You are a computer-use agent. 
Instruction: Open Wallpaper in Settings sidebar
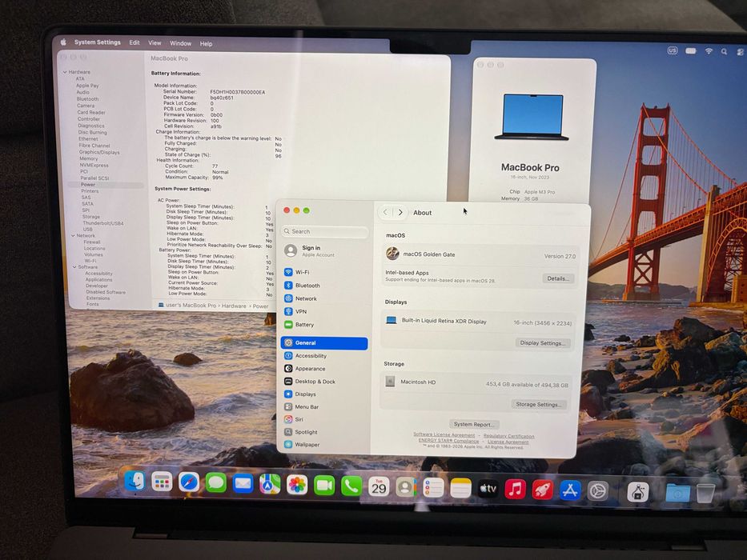pos(324,444)
